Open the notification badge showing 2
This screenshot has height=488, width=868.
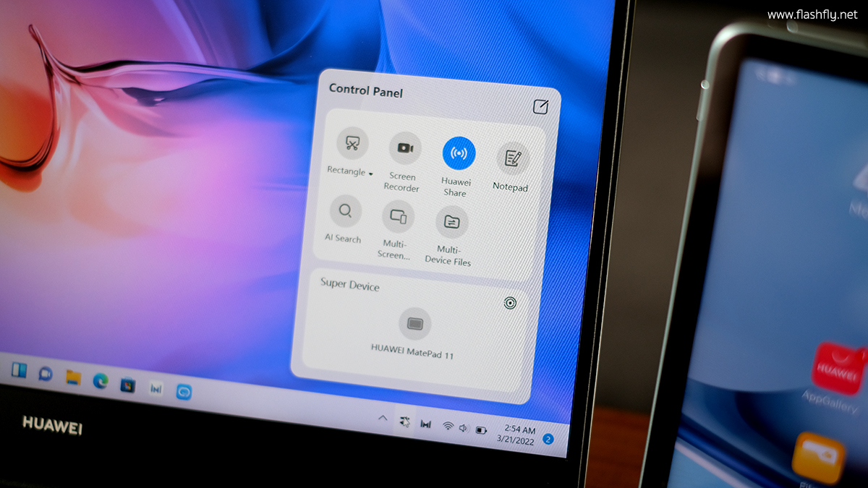pyautogui.click(x=548, y=439)
